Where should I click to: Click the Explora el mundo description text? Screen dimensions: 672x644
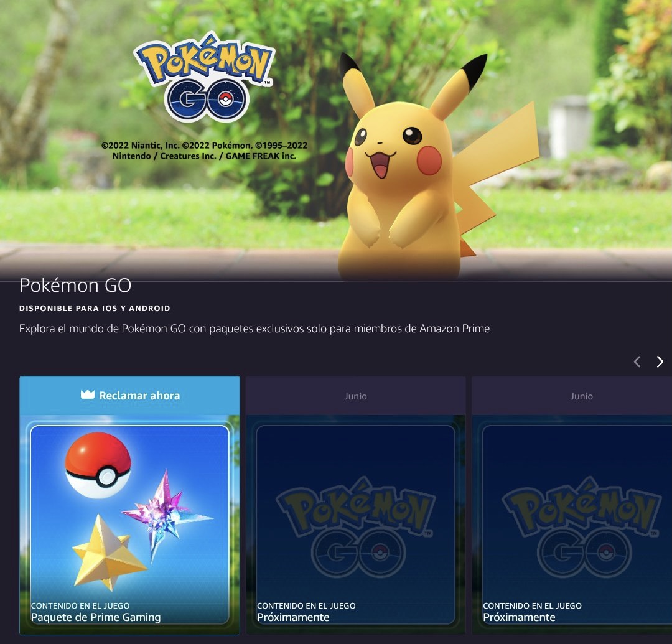[x=254, y=329]
